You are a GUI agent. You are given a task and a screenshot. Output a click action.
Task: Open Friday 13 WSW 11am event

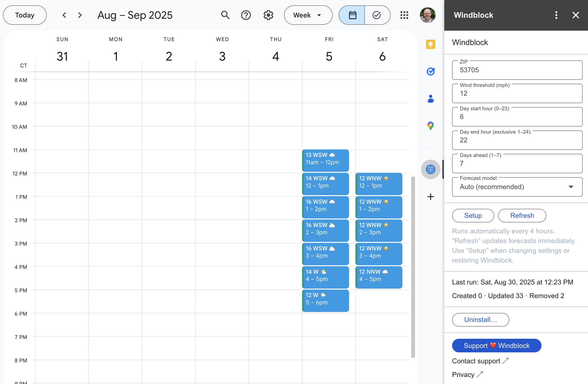325,160
